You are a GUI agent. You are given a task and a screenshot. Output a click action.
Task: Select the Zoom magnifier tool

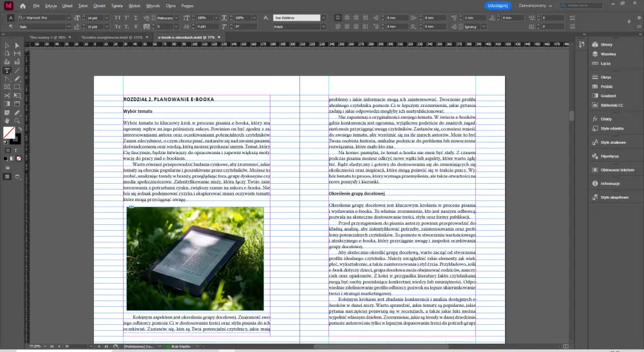tap(17, 120)
